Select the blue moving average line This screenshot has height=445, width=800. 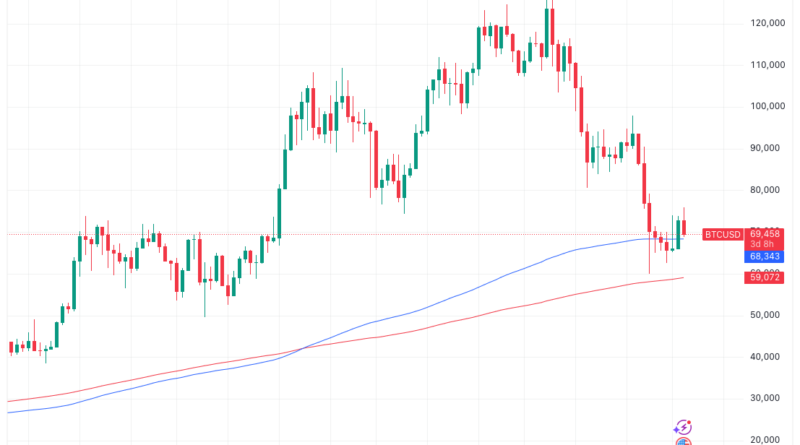tap(400, 317)
